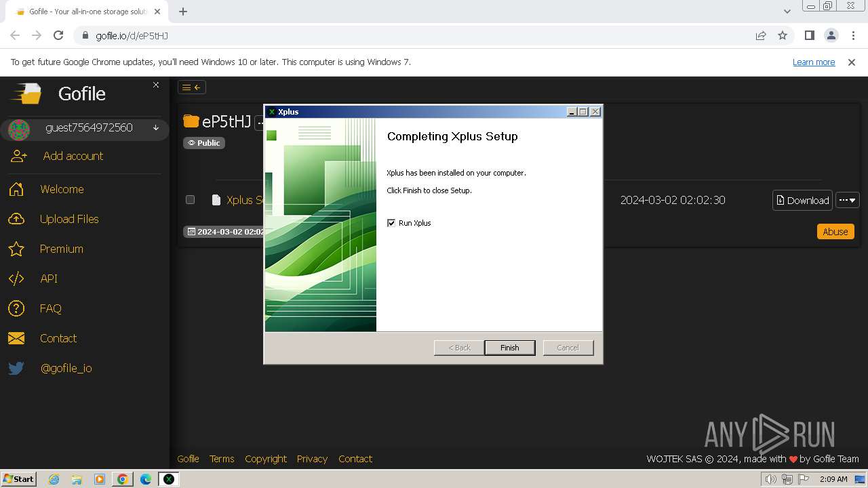Open the Chrome profile icon
The image size is (868, 488).
coord(831,35)
